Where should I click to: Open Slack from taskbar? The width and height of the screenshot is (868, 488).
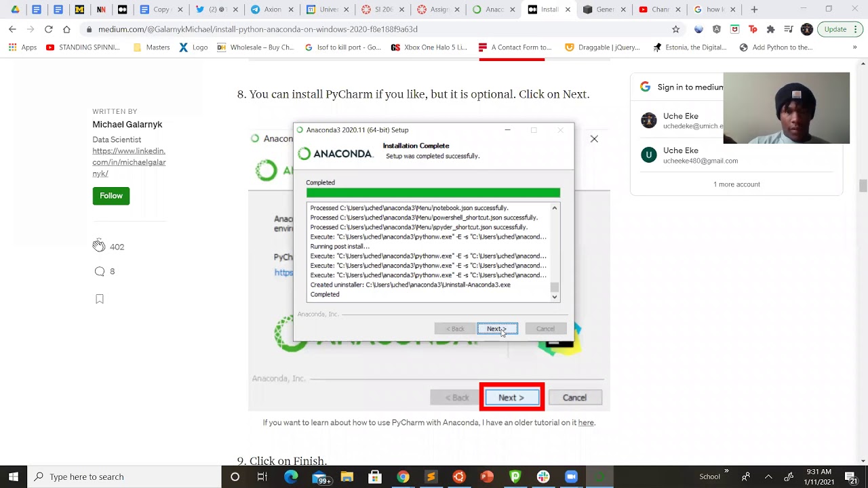click(x=543, y=476)
